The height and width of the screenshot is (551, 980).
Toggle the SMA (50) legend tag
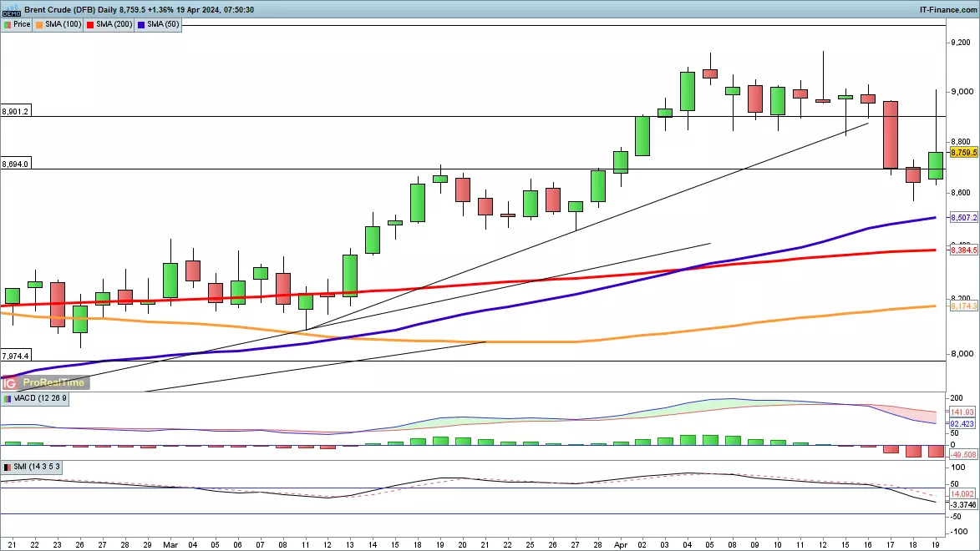coord(159,24)
